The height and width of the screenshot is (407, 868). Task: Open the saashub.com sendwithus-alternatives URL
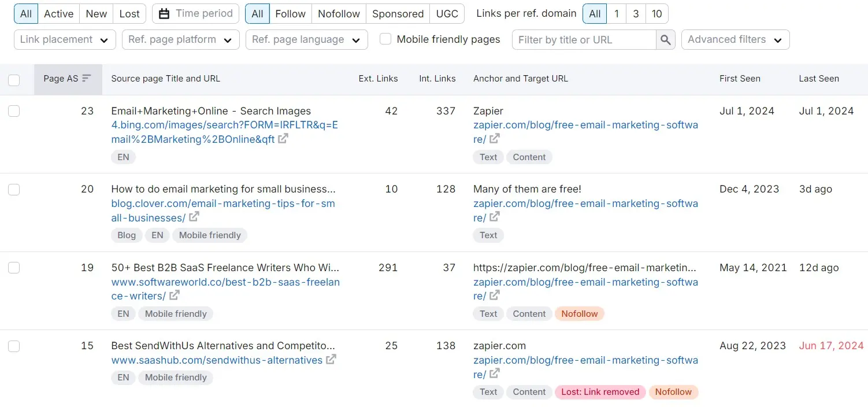[x=217, y=360]
